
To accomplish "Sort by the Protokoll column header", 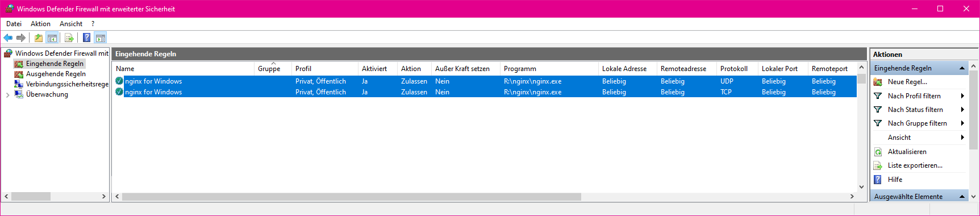I will [737, 69].
